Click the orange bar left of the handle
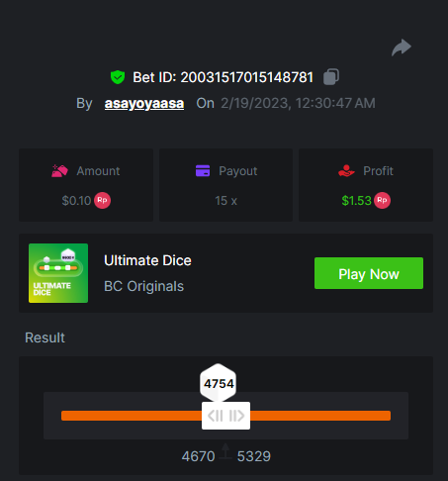Image resolution: width=448 pixels, height=481 pixels. click(x=132, y=416)
